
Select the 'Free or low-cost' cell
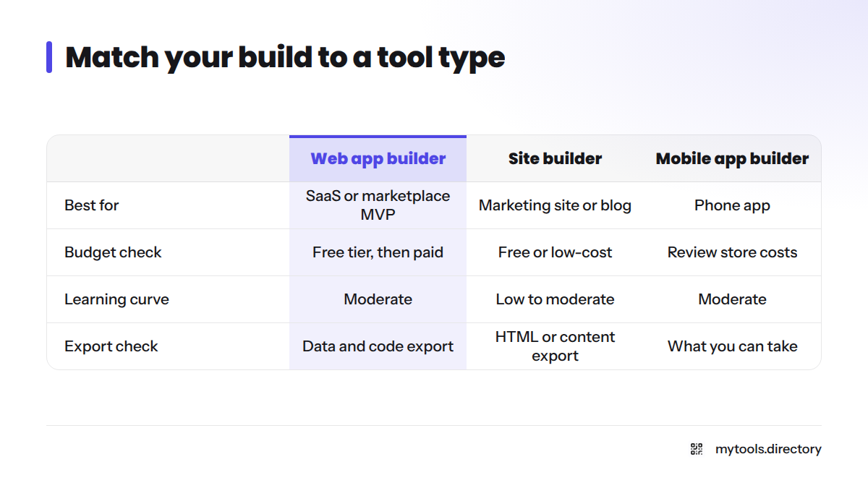[x=555, y=252]
